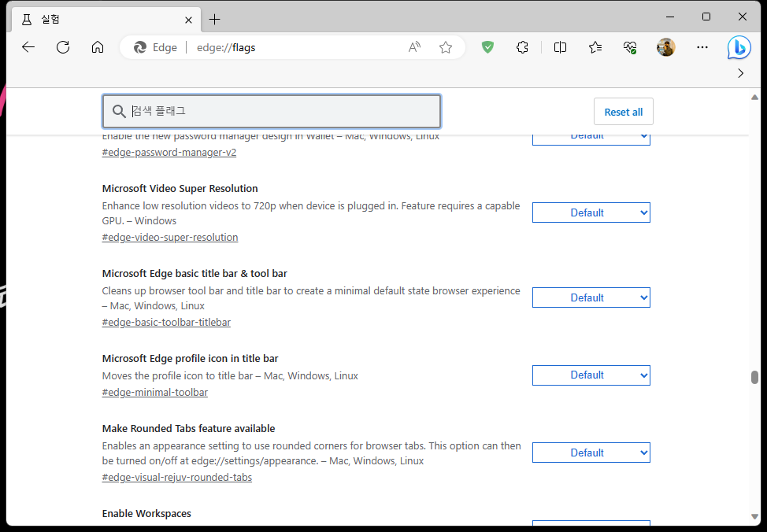This screenshot has height=532, width=767.
Task: Click Microsoft Edge profile icon heading
Action: [190, 358]
